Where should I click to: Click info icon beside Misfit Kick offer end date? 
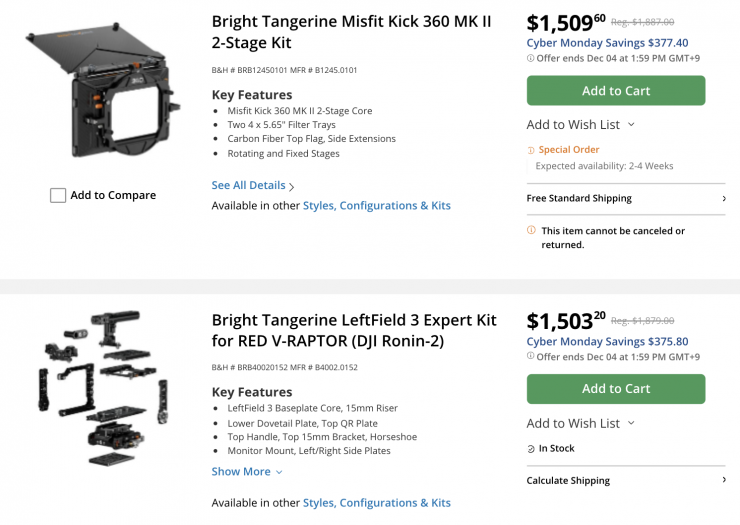531,58
